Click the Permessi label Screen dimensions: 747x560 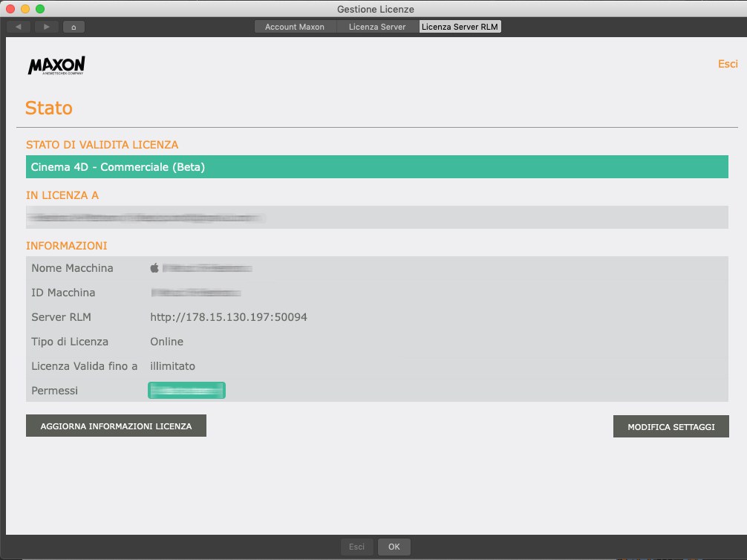point(54,391)
